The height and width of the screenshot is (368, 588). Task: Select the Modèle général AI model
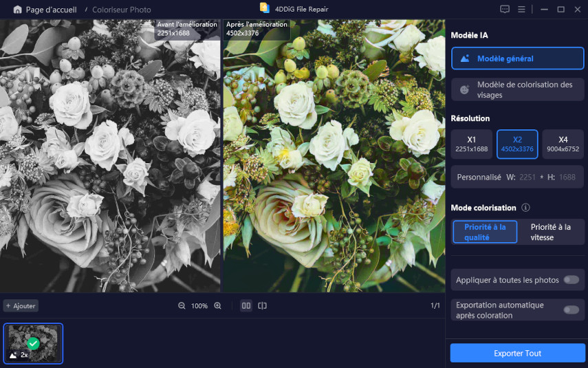(517, 58)
